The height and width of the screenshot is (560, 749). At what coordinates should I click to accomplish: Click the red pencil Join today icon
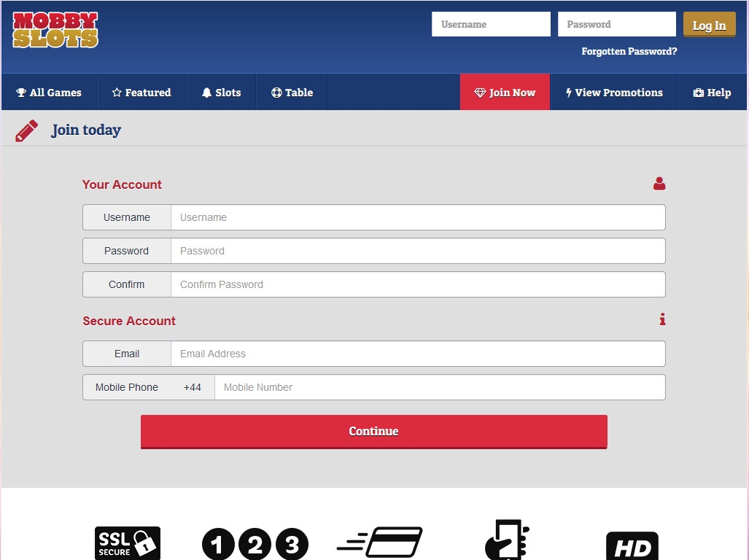(26, 131)
